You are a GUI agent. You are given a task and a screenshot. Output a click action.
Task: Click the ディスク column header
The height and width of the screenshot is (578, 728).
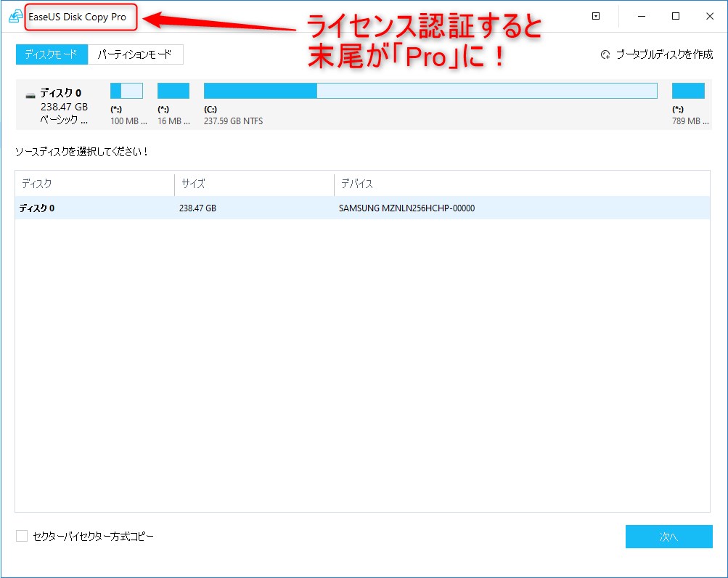pyautogui.click(x=37, y=184)
